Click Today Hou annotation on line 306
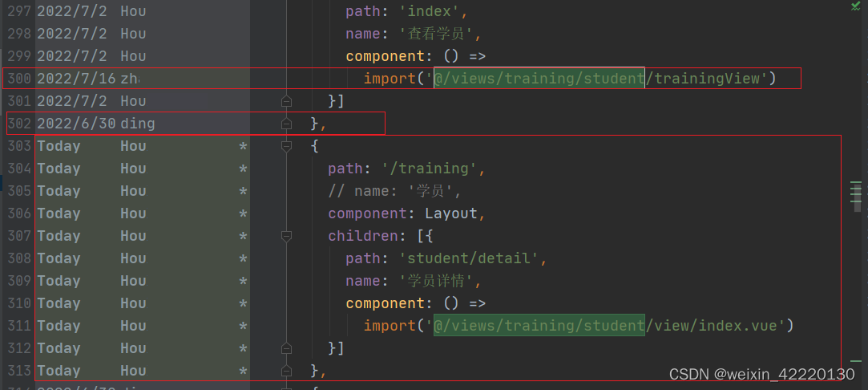Viewport: 868px width, 390px height. [x=91, y=213]
